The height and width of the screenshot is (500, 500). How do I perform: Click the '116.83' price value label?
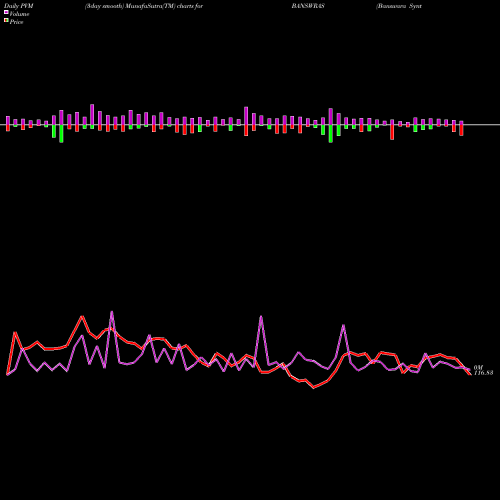click(x=483, y=373)
